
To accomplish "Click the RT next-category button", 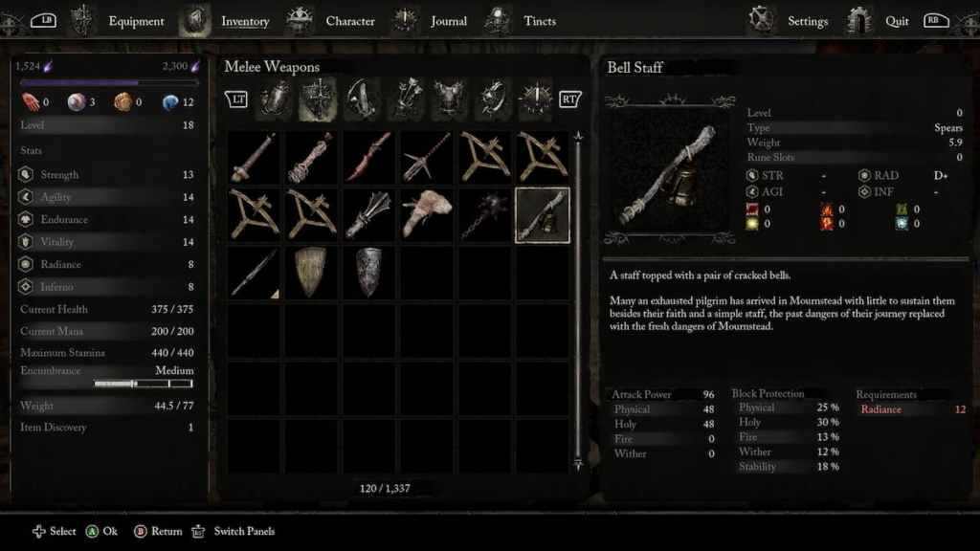I will [569, 99].
